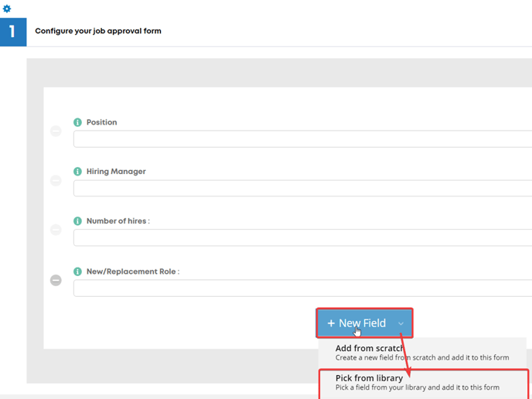Click into the Hiring Manager input field
Viewport: 532px width, 399px height.
tap(302, 188)
